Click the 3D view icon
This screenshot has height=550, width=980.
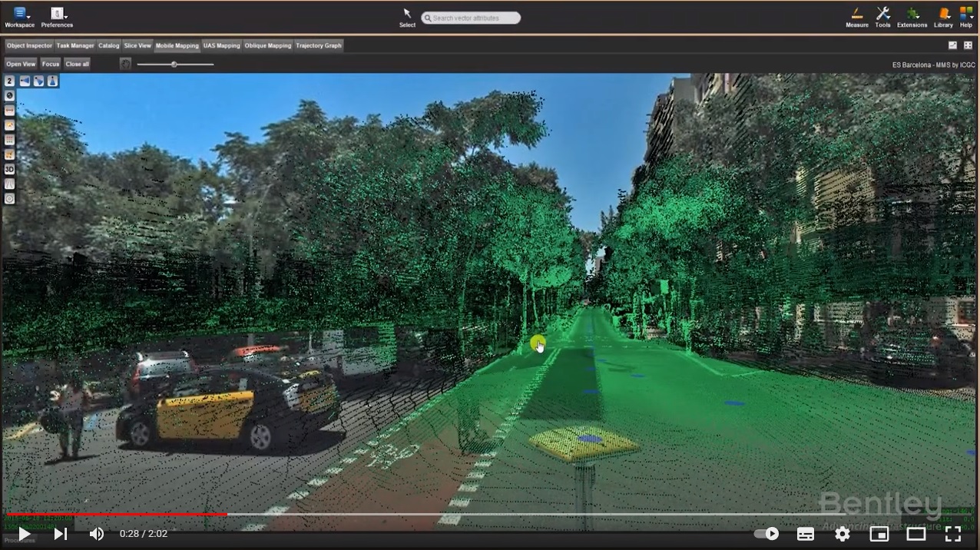(9, 169)
